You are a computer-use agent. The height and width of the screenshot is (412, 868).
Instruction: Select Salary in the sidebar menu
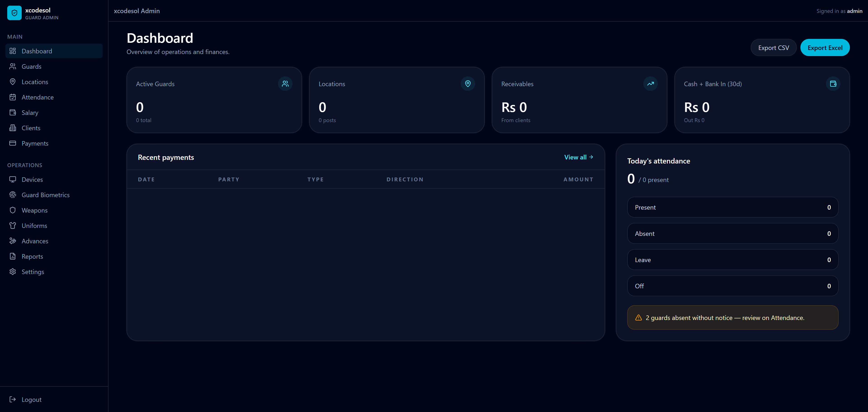tap(54, 113)
